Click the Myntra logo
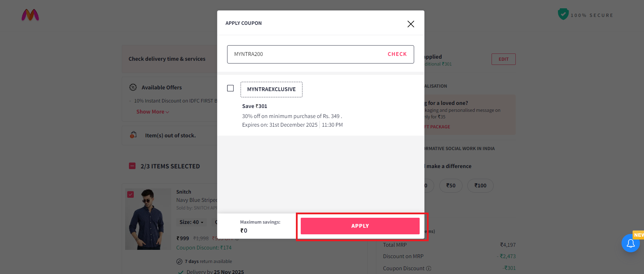The width and height of the screenshot is (644, 274). pos(30,15)
